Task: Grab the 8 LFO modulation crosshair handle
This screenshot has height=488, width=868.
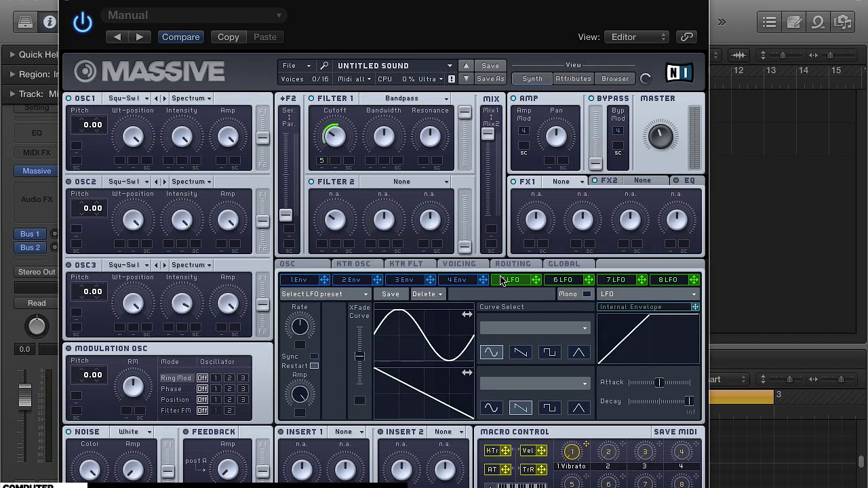Action: point(694,280)
